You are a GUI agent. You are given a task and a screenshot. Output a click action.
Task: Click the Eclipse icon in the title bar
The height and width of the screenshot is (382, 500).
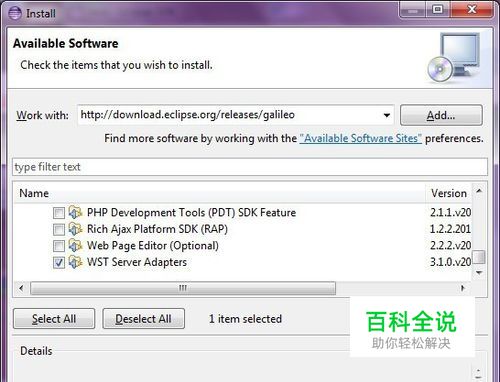coord(14,13)
